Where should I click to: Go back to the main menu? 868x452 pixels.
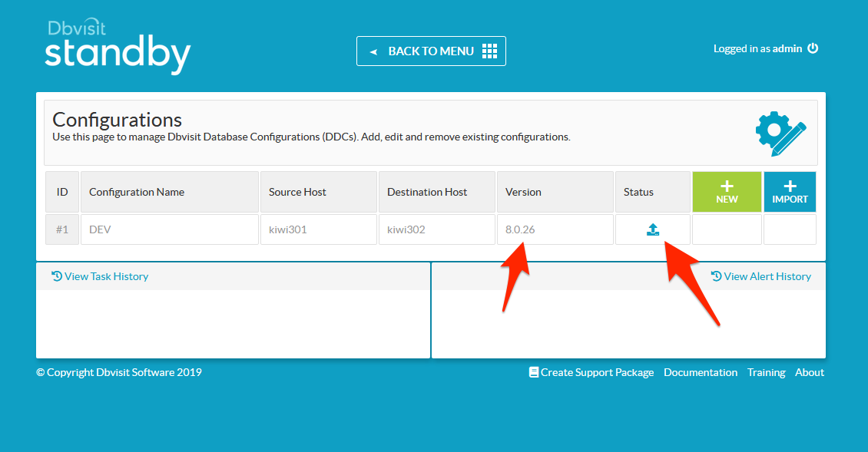(431, 51)
